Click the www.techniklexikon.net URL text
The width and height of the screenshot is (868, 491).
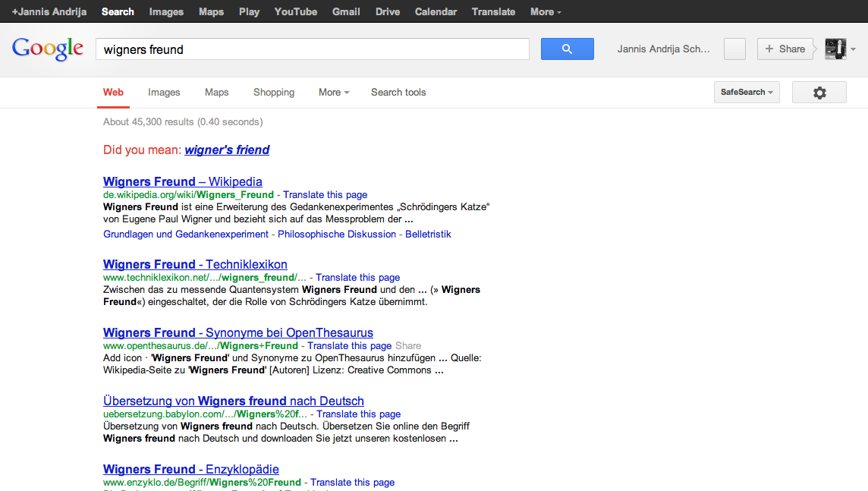[x=204, y=277]
